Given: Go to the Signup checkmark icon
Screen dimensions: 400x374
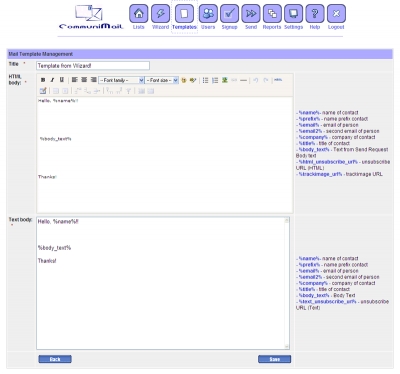Looking at the screenshot, I should [x=229, y=14].
